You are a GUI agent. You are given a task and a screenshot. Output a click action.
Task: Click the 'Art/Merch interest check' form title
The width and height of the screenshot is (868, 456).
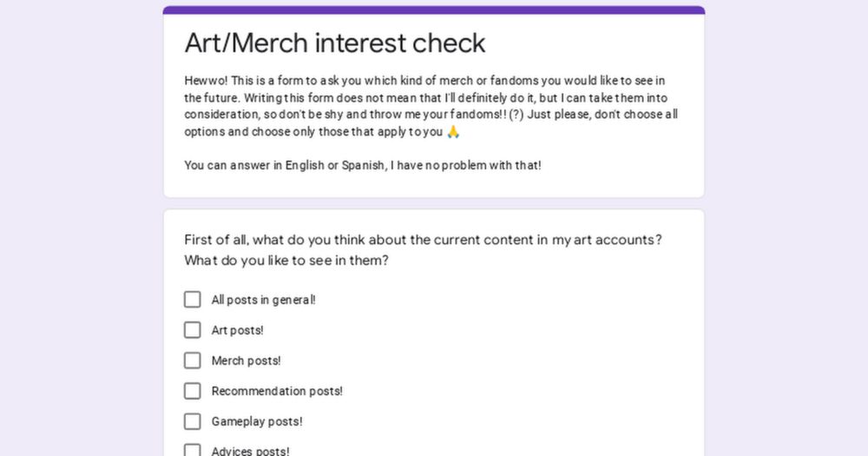(335, 43)
